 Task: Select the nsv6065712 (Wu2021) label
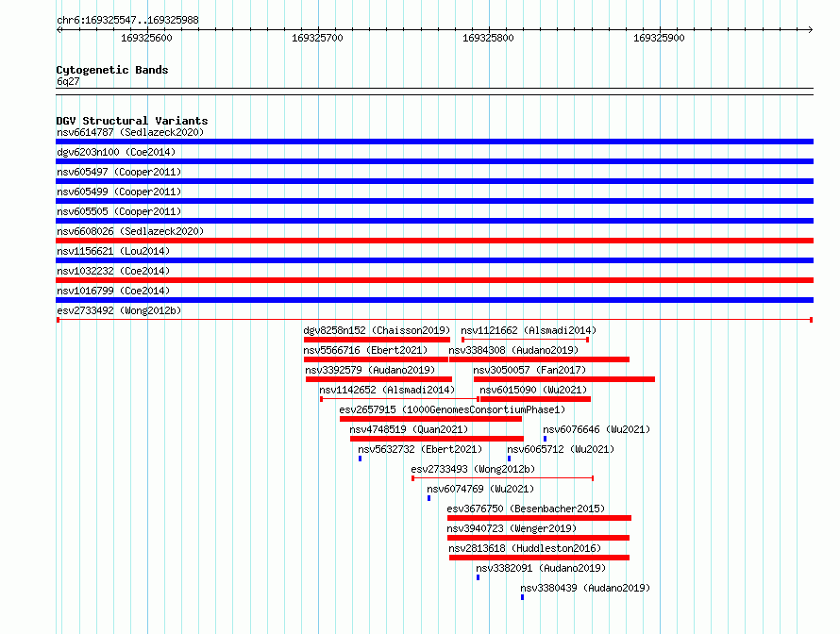561,449
